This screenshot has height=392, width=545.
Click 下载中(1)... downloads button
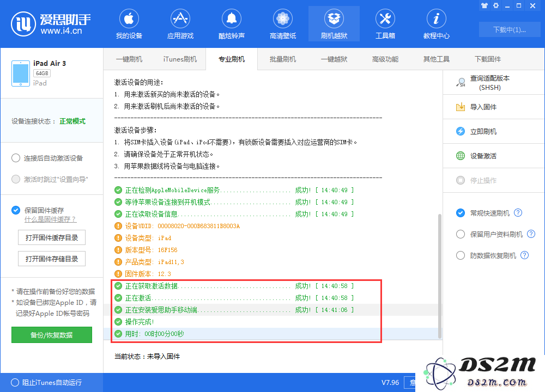pyautogui.click(x=509, y=29)
